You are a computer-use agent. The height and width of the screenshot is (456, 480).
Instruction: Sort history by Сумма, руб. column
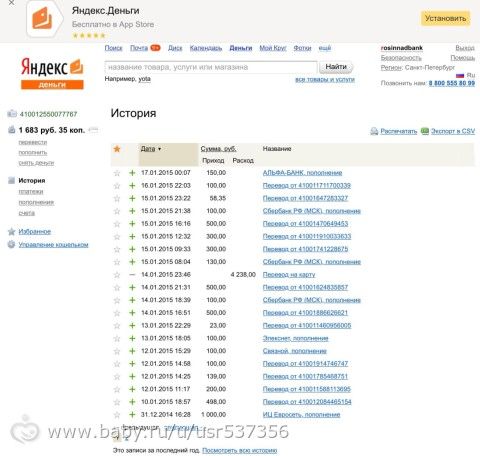tap(218, 149)
